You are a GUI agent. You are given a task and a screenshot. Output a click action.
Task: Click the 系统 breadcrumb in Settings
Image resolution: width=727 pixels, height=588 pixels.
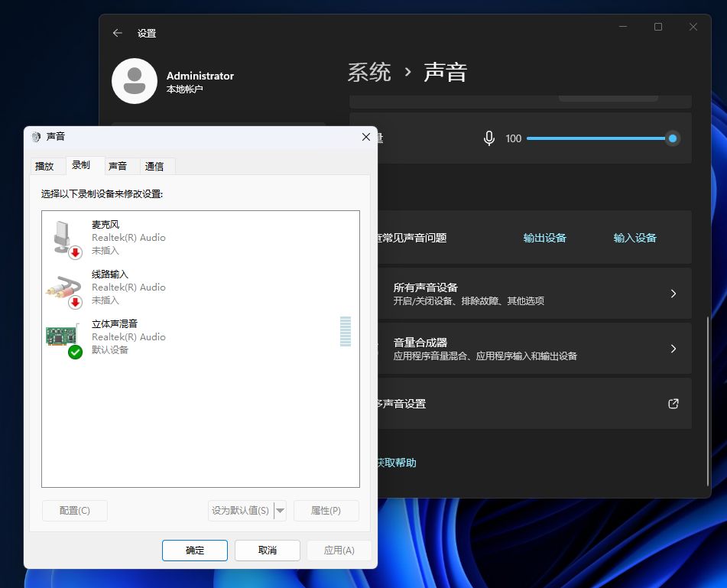point(369,73)
